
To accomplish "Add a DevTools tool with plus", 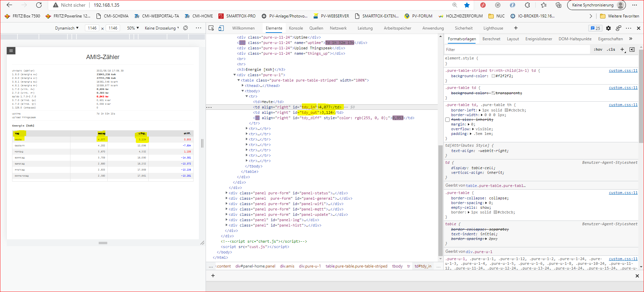I will pos(516,28).
